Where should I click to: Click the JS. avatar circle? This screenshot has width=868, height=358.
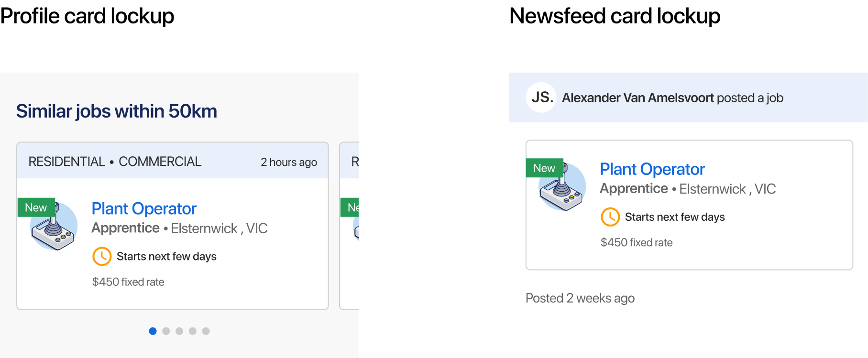click(541, 98)
